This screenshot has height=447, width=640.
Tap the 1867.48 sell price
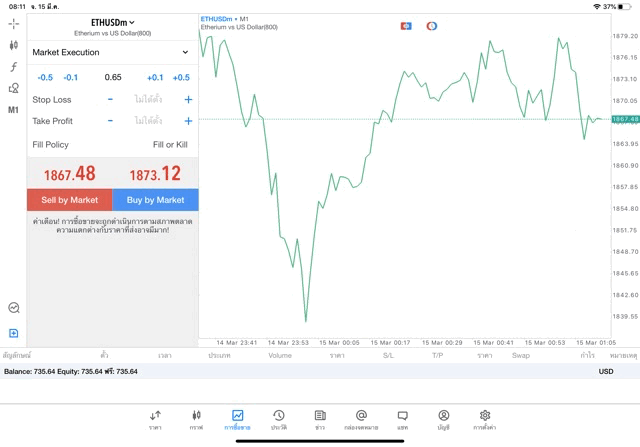tap(70, 174)
